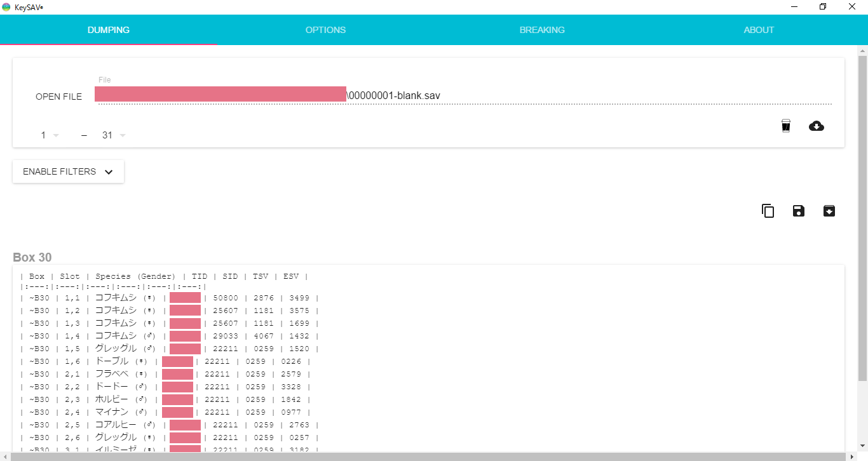Click the Box 30 heading
Screen dimensions: 868x461
[32, 257]
